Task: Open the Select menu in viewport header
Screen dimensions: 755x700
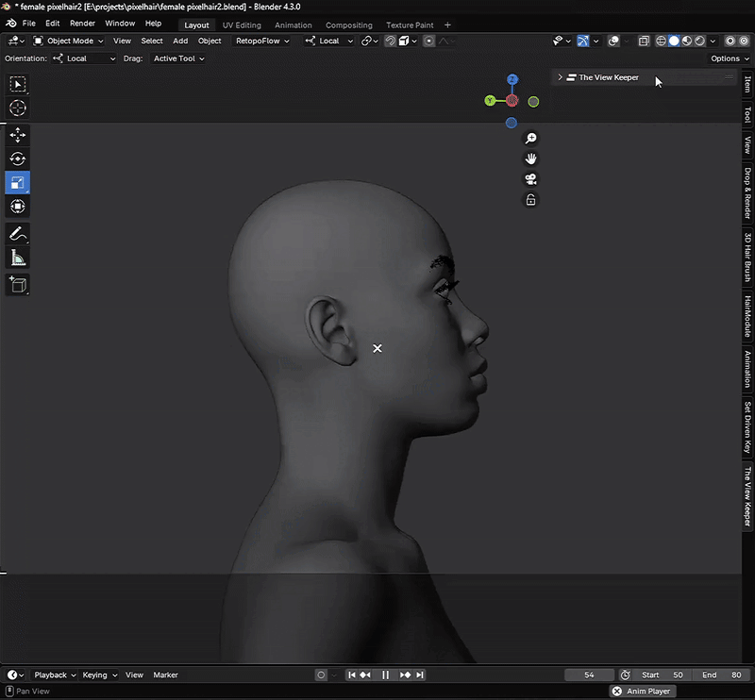Action: click(152, 41)
